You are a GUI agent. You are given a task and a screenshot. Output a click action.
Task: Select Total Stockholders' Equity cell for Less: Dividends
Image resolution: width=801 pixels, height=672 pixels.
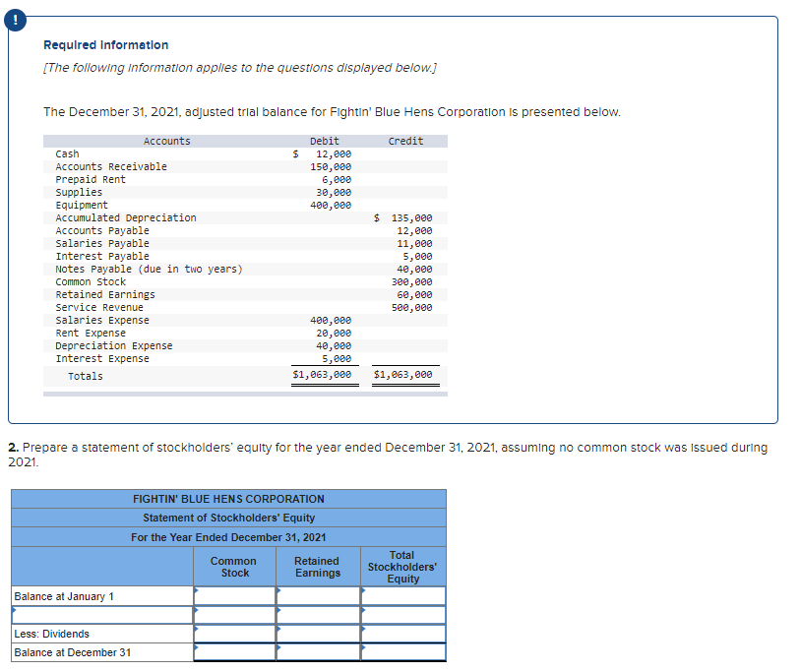click(x=403, y=634)
